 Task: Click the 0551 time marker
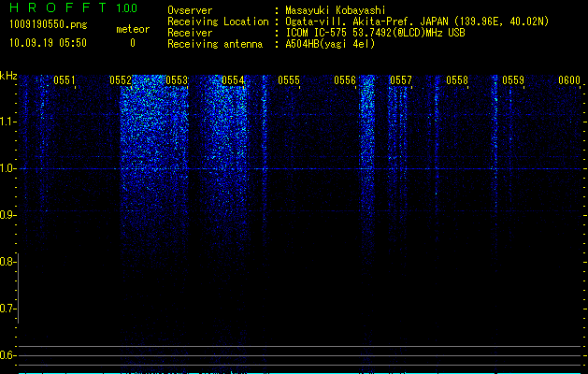[65, 80]
